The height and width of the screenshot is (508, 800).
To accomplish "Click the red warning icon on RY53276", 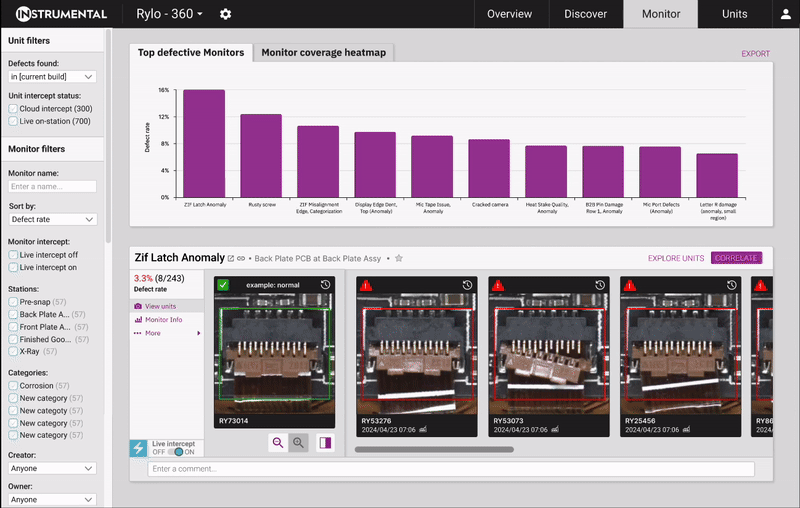I will click(x=366, y=285).
